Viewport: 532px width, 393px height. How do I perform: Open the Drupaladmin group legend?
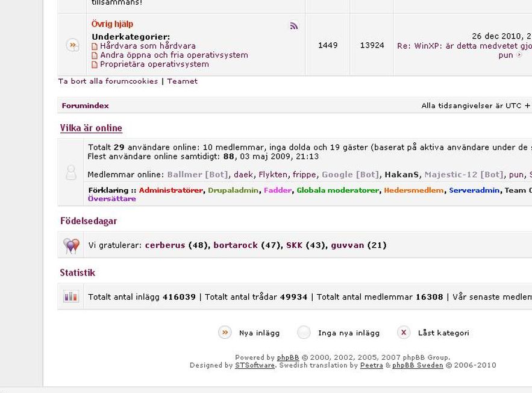(x=233, y=190)
